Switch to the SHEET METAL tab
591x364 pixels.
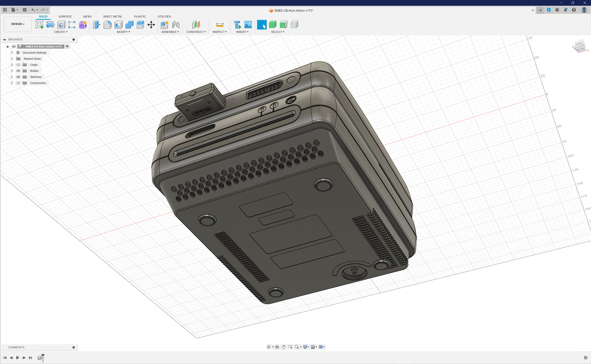click(x=113, y=17)
